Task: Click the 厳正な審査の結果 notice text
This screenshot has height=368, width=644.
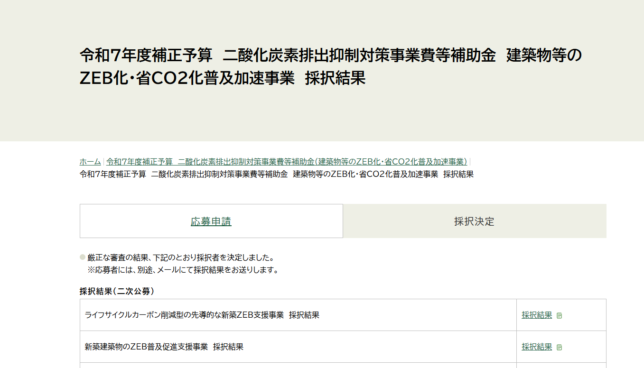Action: coord(181,258)
